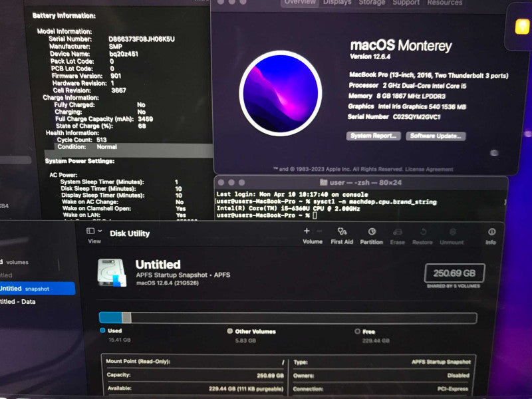Click the Software Update button
Image resolution: width=532 pixels, height=399 pixels.
tap(436, 136)
